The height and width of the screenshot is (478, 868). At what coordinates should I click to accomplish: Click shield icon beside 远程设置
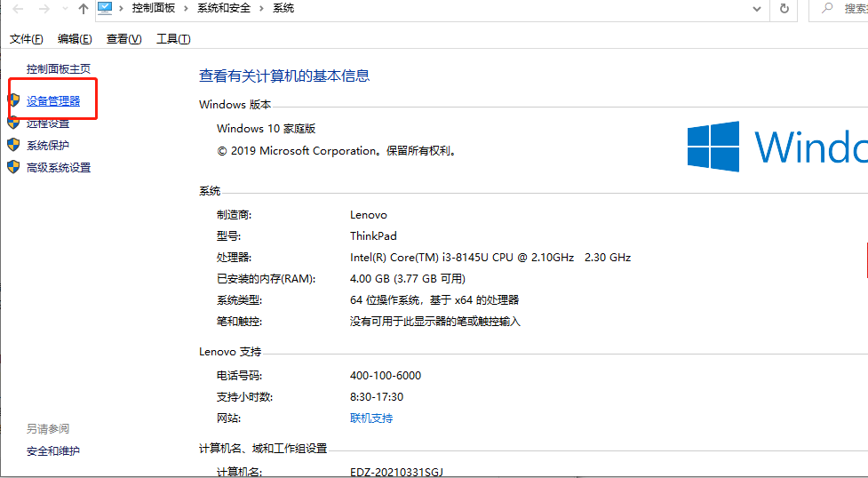14,123
